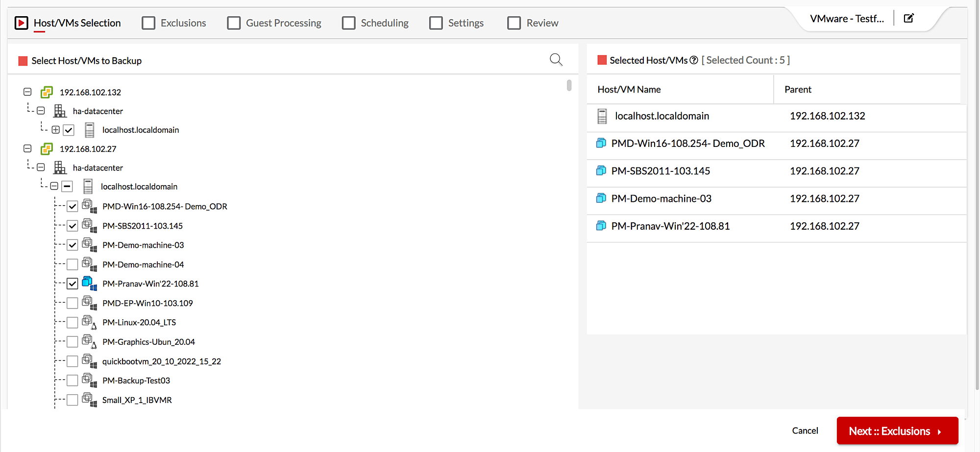This screenshot has width=980, height=452.
Task: Collapse the 192.168.102.27 server node
Action: point(27,148)
